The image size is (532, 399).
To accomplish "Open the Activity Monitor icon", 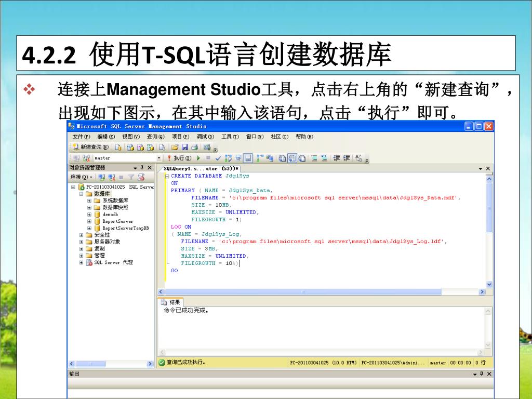I will (x=207, y=147).
